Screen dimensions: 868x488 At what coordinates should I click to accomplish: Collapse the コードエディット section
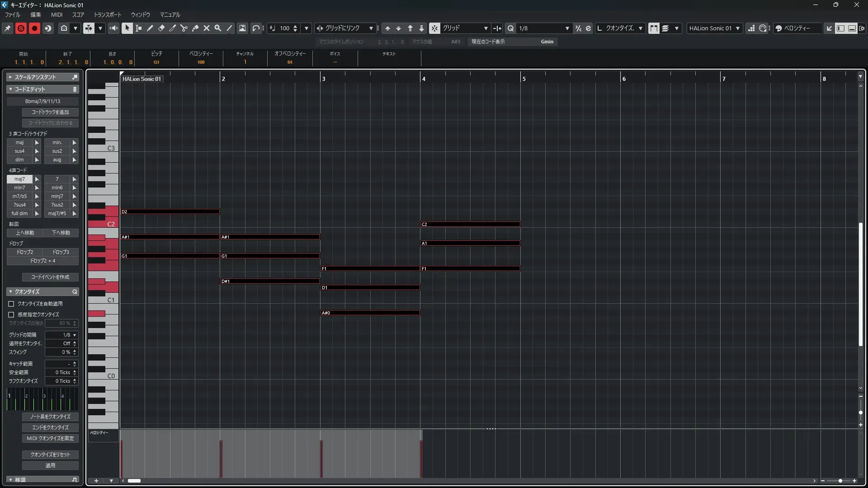[x=10, y=89]
